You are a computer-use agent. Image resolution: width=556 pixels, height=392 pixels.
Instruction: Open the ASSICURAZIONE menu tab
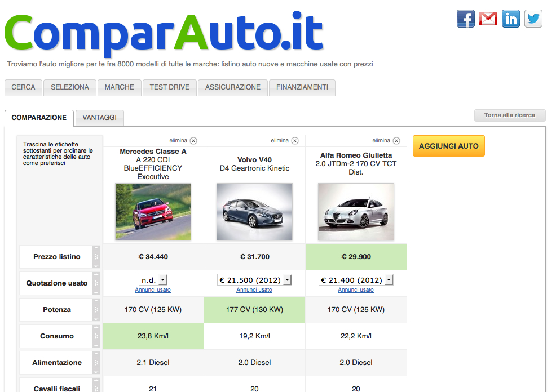[x=233, y=87]
